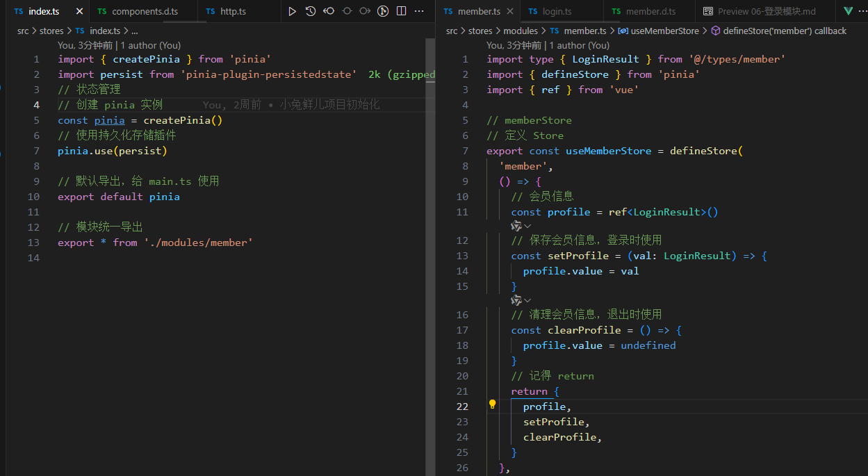The width and height of the screenshot is (868, 476).
Task: Click 'createPinia()' call on line 5
Action: (x=183, y=120)
